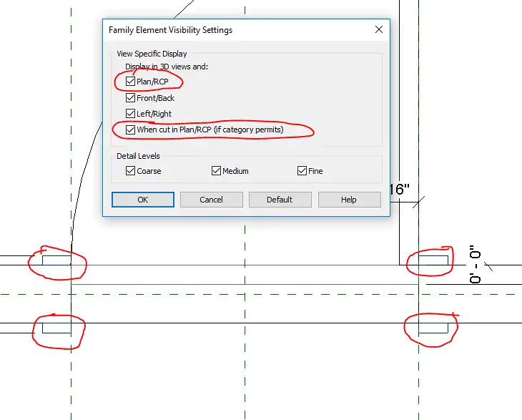This screenshot has width=522, height=420.
Task: Toggle 'When cut in Plan/RCP' checkbox
Action: pyautogui.click(x=130, y=130)
